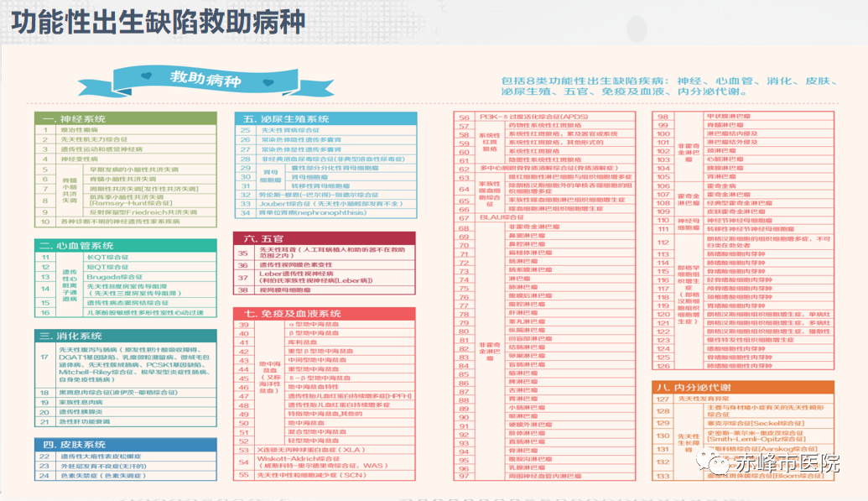Viewport: 868px width, 501px height.
Task: Click row 4 神经变性病
Action: click(x=126, y=159)
